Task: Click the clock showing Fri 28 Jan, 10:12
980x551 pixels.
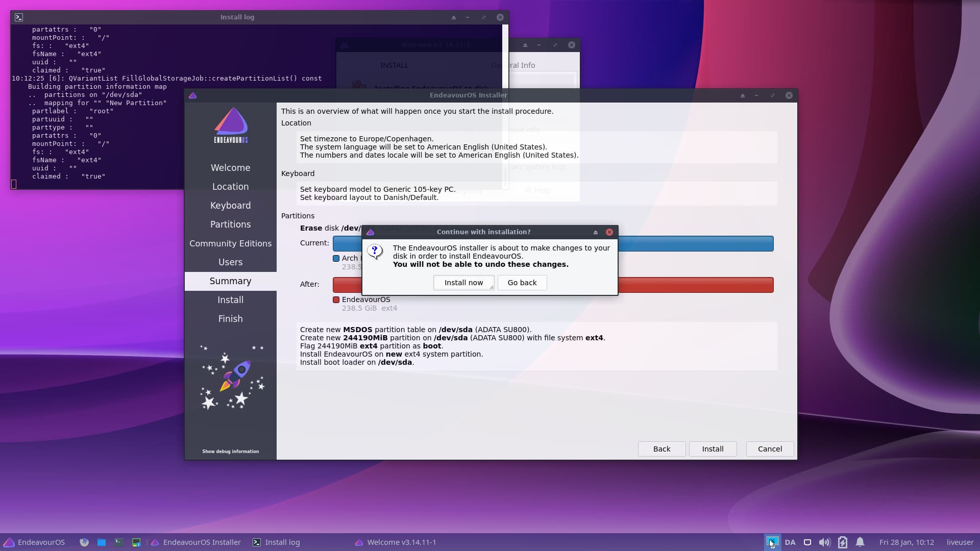Action: pyautogui.click(x=906, y=542)
